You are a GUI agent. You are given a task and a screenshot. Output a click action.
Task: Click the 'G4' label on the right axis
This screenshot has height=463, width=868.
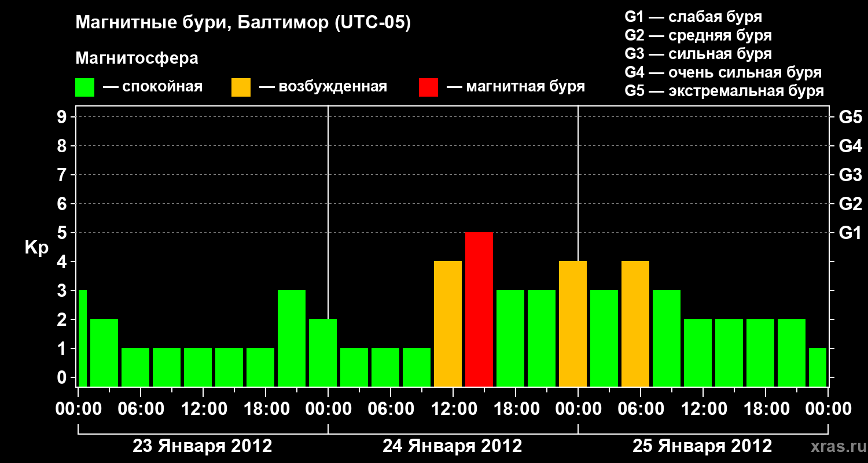coord(850,146)
